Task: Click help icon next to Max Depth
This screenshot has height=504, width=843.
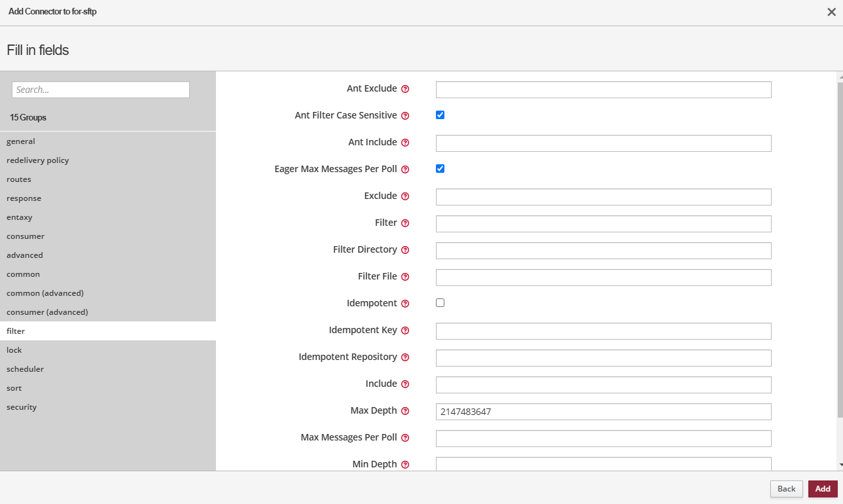Action: click(x=405, y=411)
